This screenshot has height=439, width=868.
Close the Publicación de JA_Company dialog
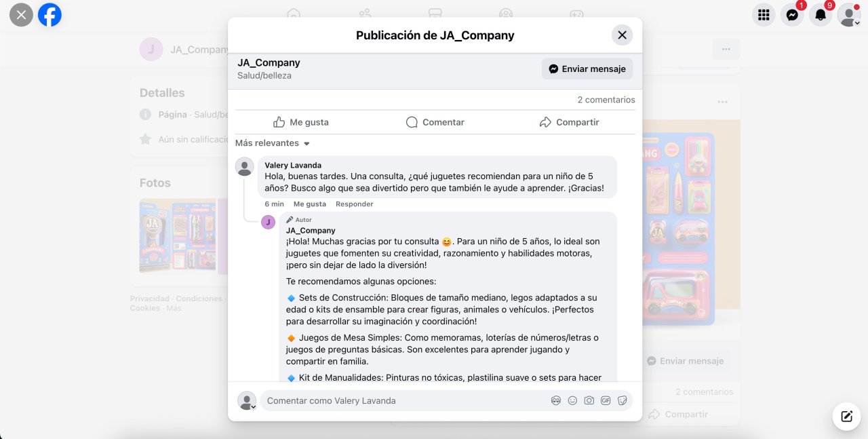coord(622,35)
